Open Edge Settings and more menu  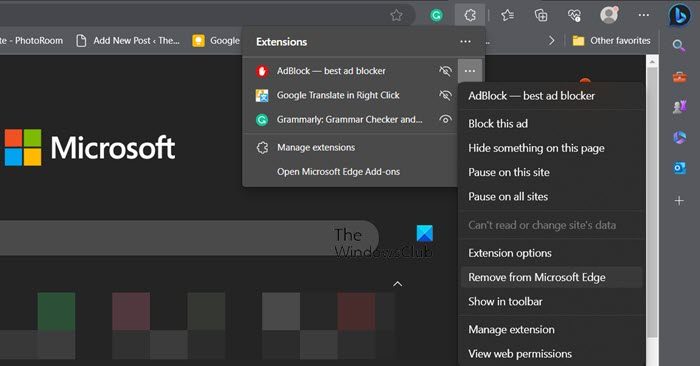[644, 15]
